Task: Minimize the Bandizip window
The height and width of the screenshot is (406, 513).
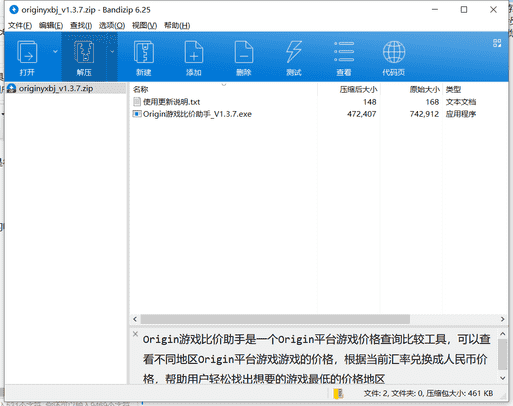Action: pyautogui.click(x=435, y=10)
